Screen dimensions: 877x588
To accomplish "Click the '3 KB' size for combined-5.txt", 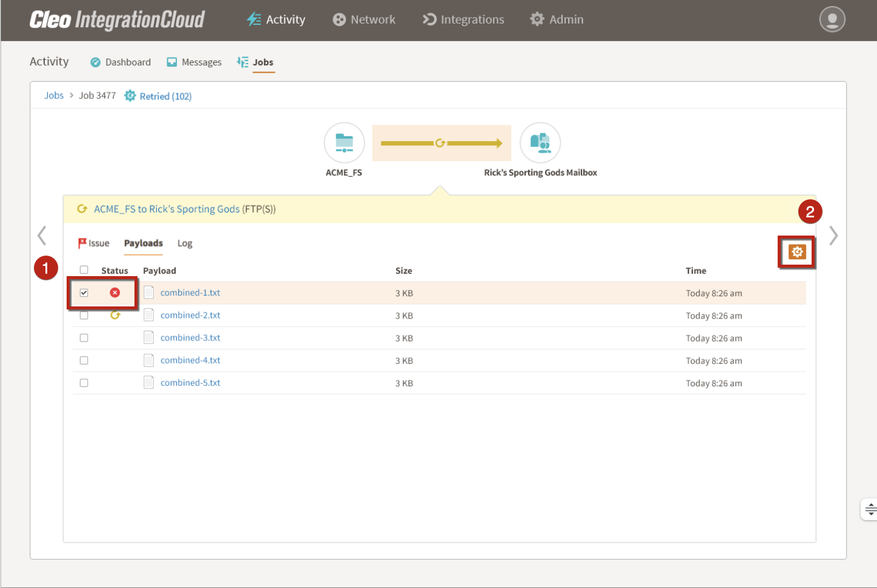I will pyautogui.click(x=404, y=383).
